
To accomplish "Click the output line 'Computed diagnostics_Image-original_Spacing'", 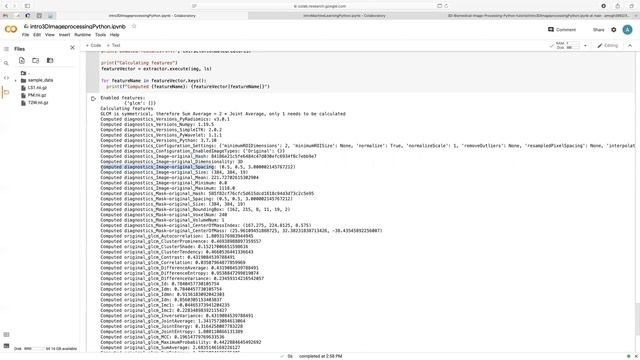I will (198, 167).
